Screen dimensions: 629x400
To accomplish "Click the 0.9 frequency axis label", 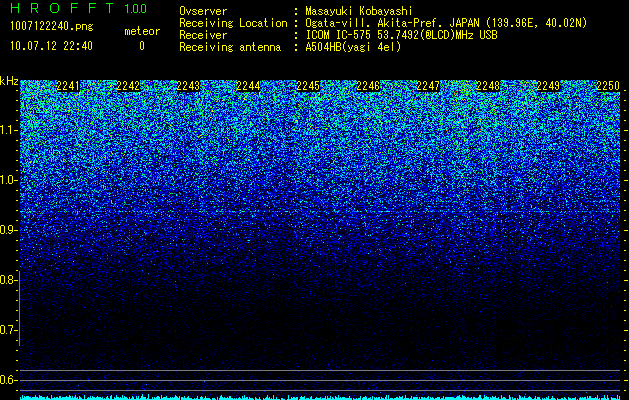I will click(8, 230).
